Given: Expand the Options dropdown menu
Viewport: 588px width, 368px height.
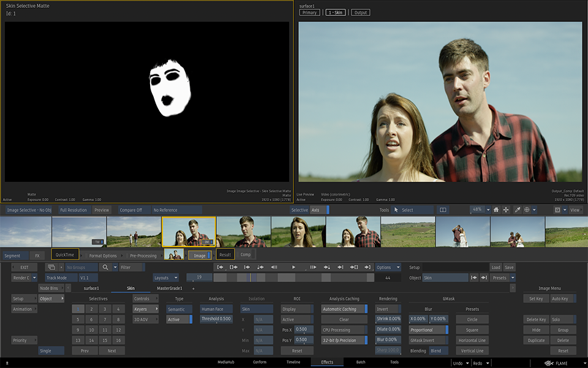Looking at the screenshot, I should pyautogui.click(x=388, y=267).
